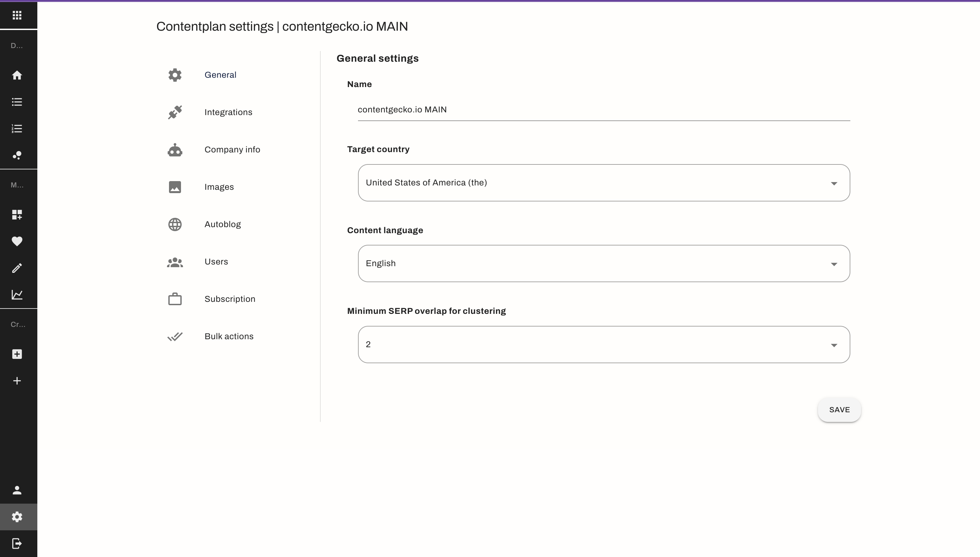Click the dashboard add-widget grid icon
Viewport: 980px width, 557px height.
click(x=17, y=214)
